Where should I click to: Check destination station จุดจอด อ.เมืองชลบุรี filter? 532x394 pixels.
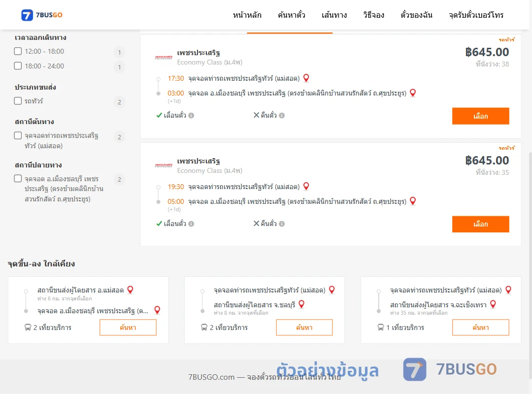point(18,178)
